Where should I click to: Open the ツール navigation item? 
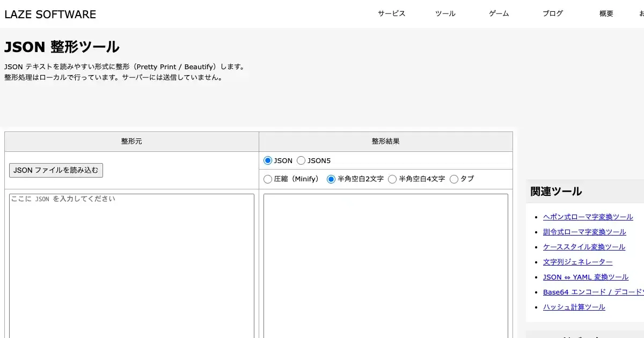tap(445, 14)
